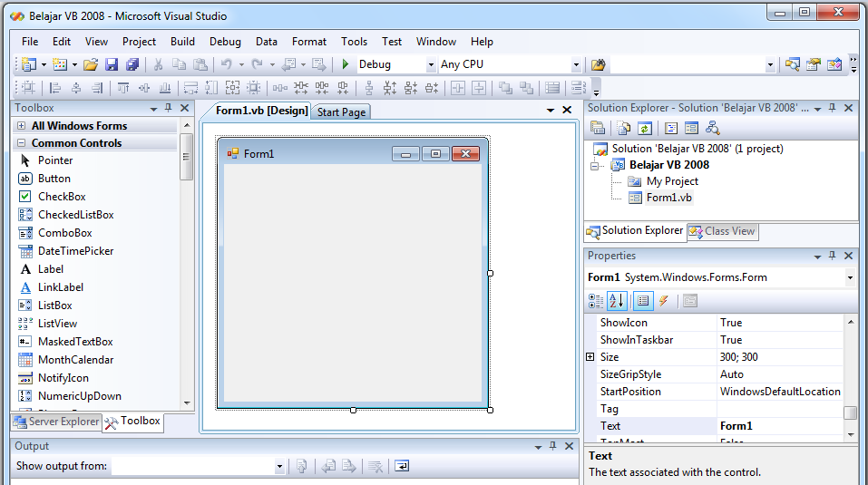Viewport: 868px width, 485px height.
Task: Collapse Belajar VB 2008 project node
Action: pyautogui.click(x=594, y=165)
